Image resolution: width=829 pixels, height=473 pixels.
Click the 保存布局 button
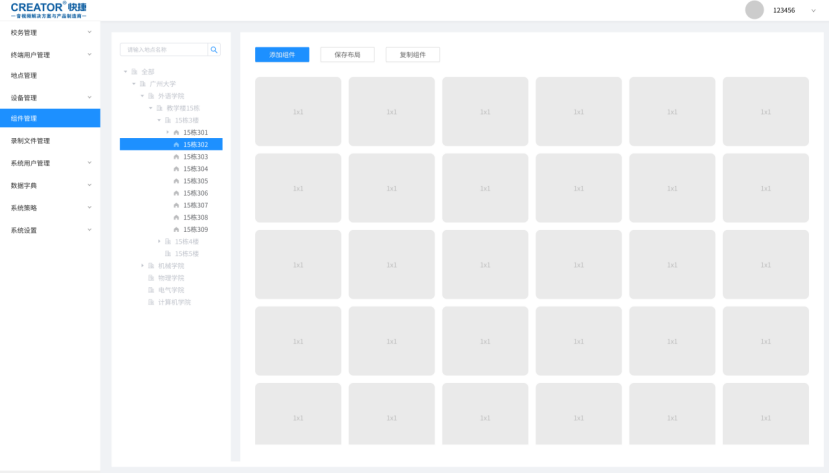[347, 55]
